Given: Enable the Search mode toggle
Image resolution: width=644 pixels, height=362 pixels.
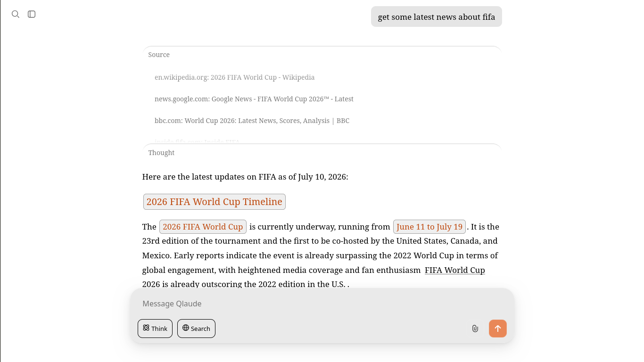Looking at the screenshot, I should 196,329.
